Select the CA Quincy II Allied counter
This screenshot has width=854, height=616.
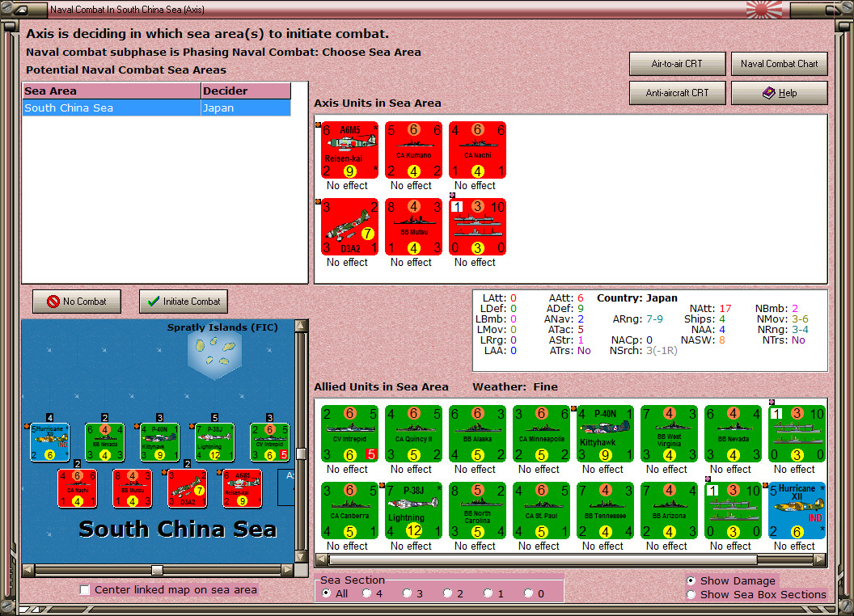pos(414,433)
